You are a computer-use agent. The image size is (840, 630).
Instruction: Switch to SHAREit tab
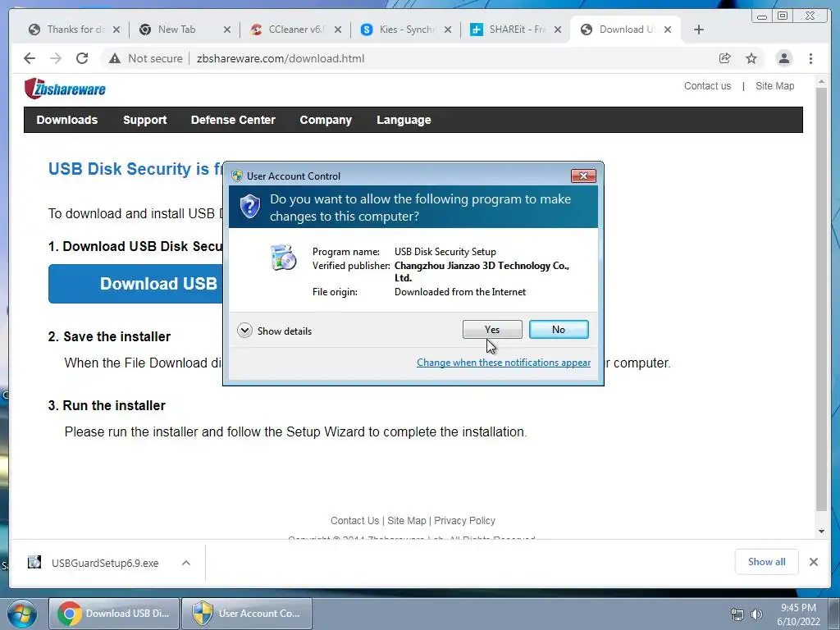(x=515, y=30)
